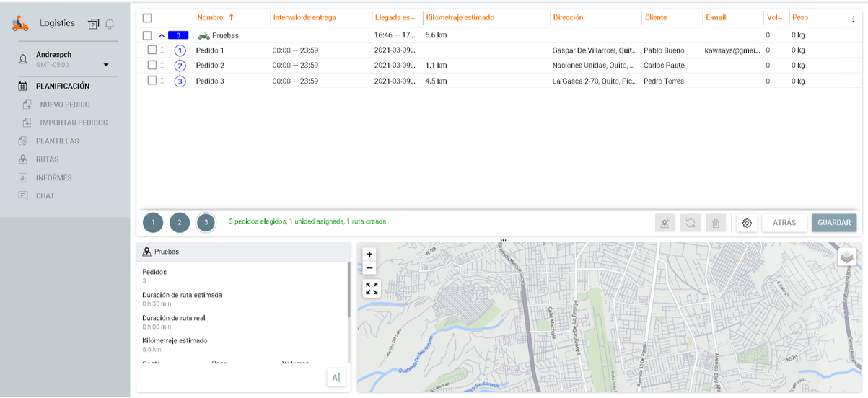This screenshot has width=868, height=398.
Task: Click the text size button in the Pruebas panel
Action: (x=336, y=378)
